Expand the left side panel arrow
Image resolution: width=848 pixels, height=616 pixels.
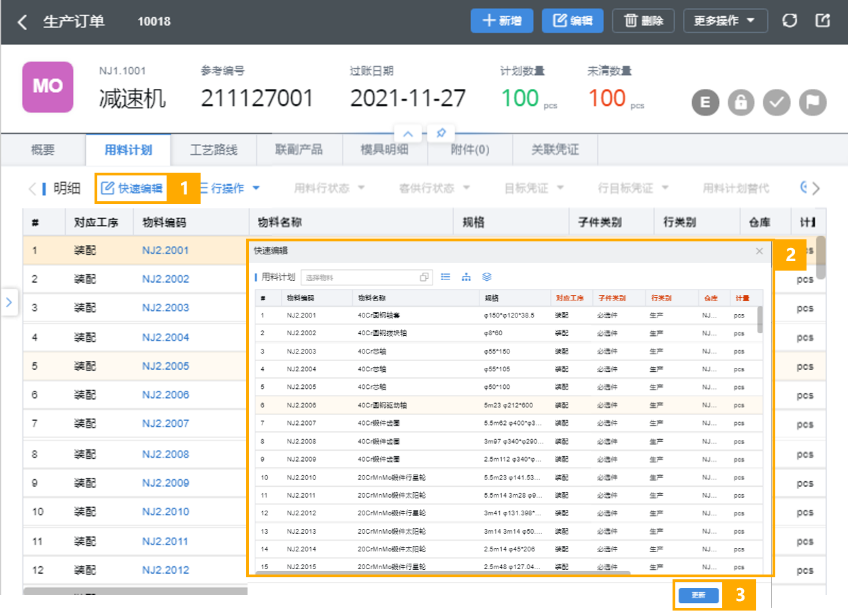(9, 302)
